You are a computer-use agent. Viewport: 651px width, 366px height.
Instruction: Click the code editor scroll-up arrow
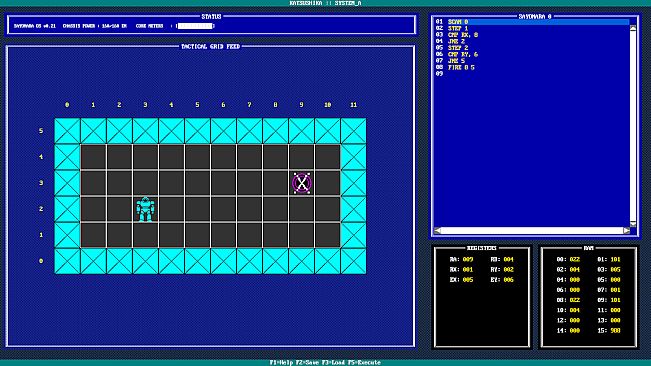633,28
